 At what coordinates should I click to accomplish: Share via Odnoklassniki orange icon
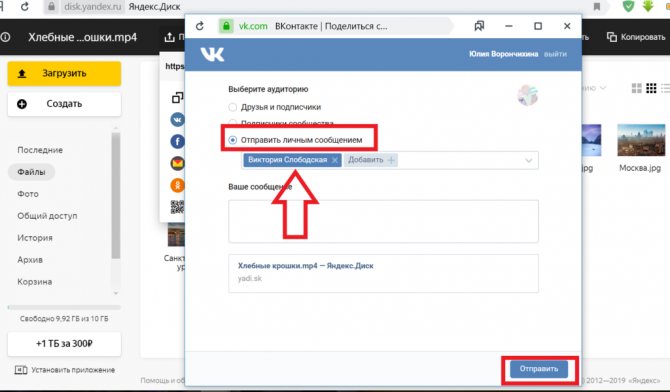177,185
